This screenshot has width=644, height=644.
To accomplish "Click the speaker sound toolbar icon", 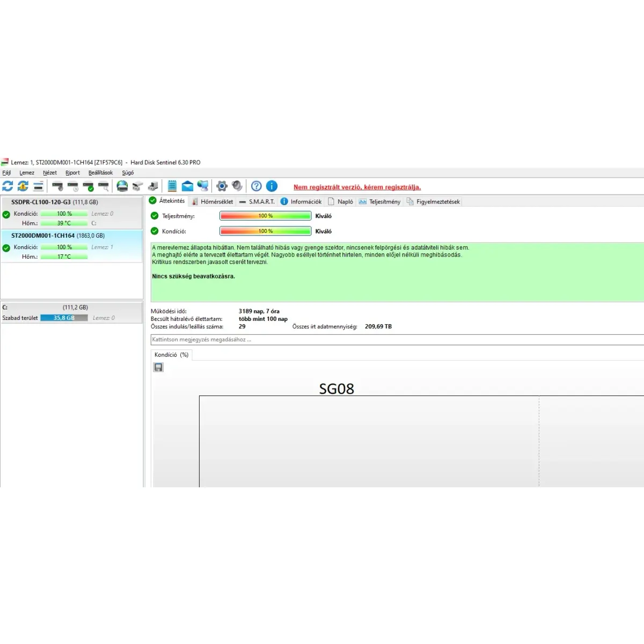I will (x=237, y=186).
